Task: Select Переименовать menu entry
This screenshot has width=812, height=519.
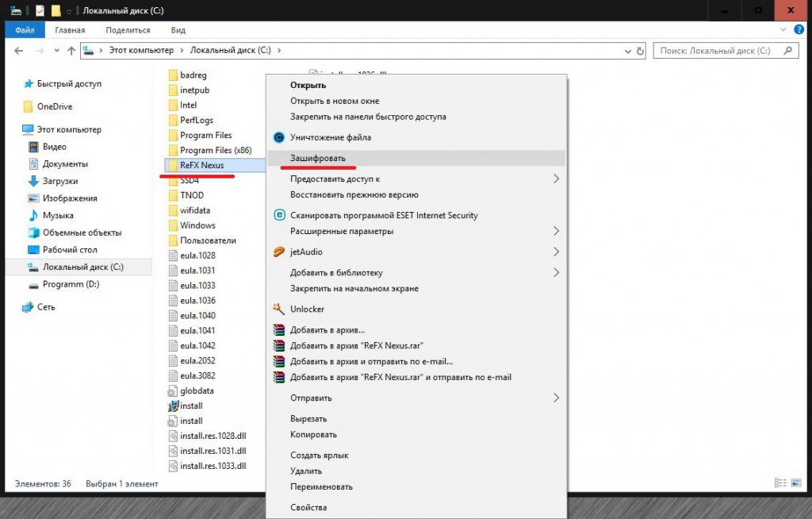Action: coord(416,486)
